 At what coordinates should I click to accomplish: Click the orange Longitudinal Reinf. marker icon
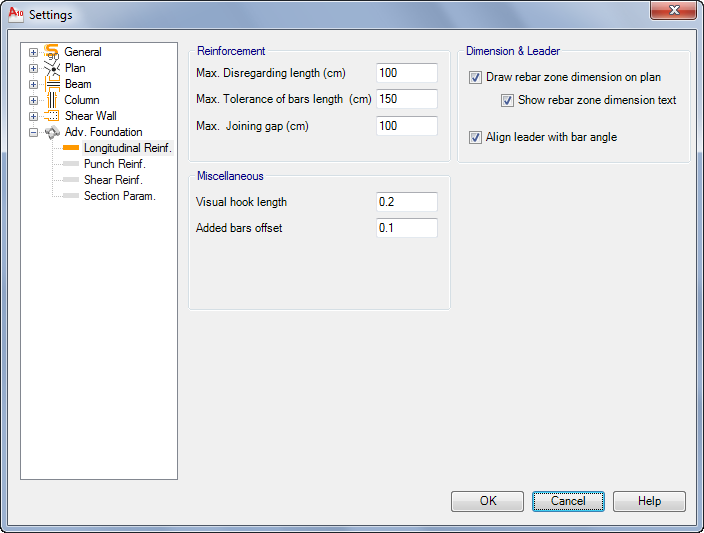[x=70, y=148]
